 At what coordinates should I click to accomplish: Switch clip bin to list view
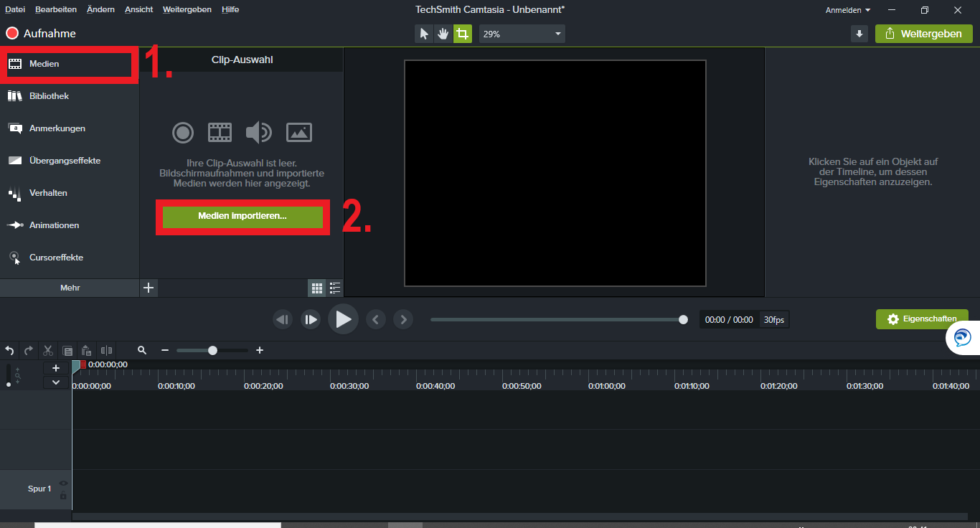(x=335, y=288)
